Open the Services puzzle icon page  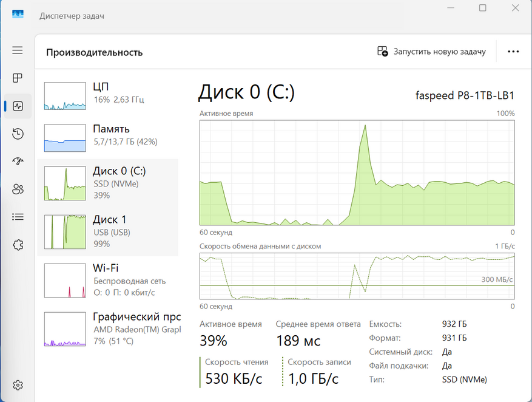point(18,245)
